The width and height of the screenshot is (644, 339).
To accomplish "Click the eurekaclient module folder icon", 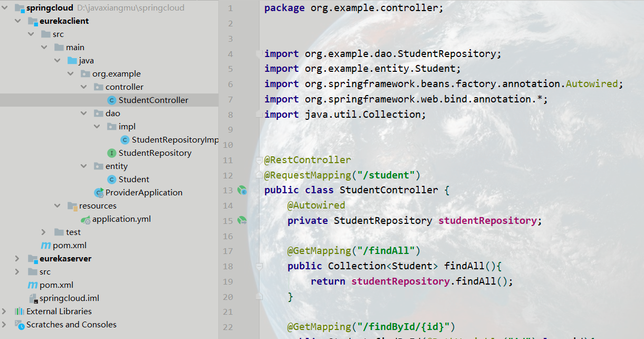I will [33, 21].
